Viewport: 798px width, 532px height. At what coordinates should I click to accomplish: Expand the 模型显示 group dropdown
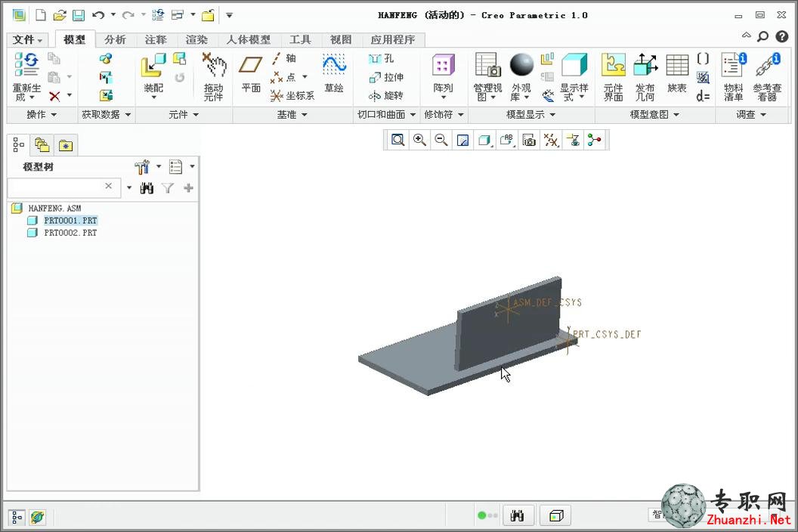530,115
